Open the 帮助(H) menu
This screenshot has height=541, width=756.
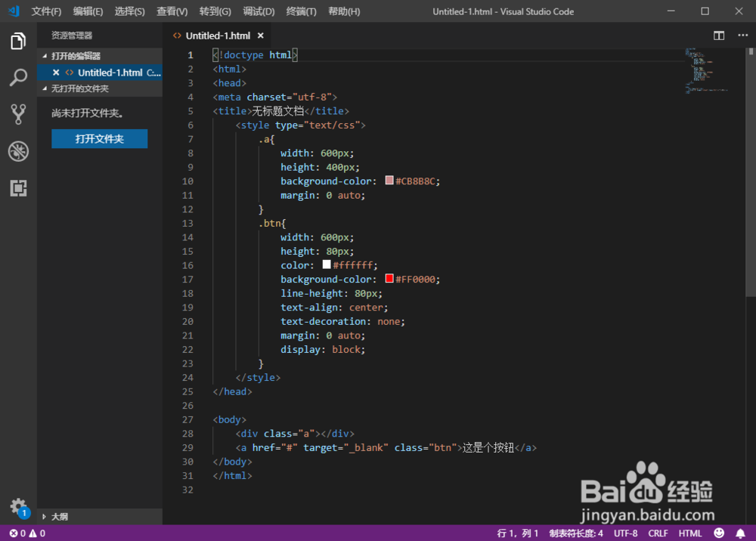point(344,11)
